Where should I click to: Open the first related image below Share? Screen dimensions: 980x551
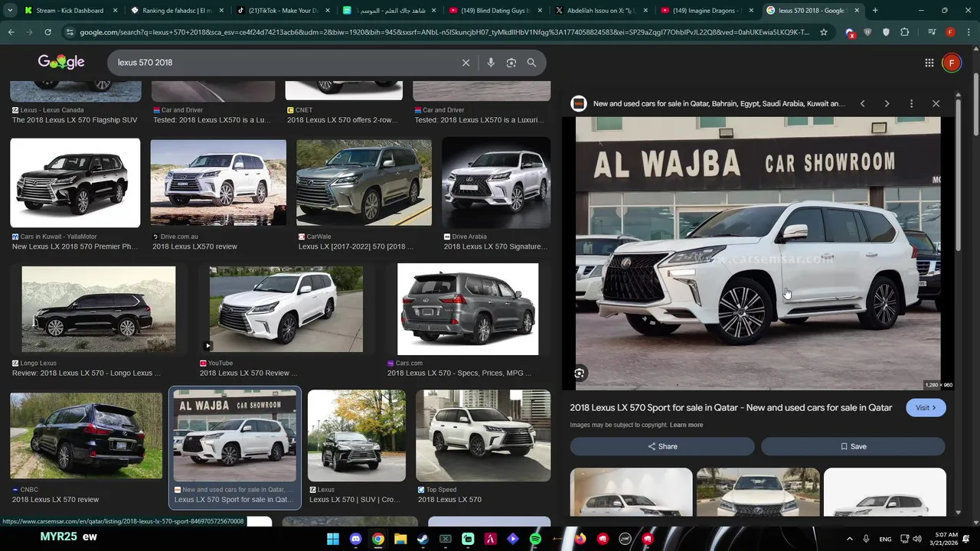[632, 491]
